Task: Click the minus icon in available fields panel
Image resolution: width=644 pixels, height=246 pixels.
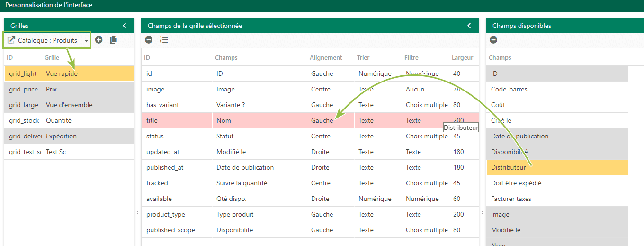Action: [x=493, y=40]
